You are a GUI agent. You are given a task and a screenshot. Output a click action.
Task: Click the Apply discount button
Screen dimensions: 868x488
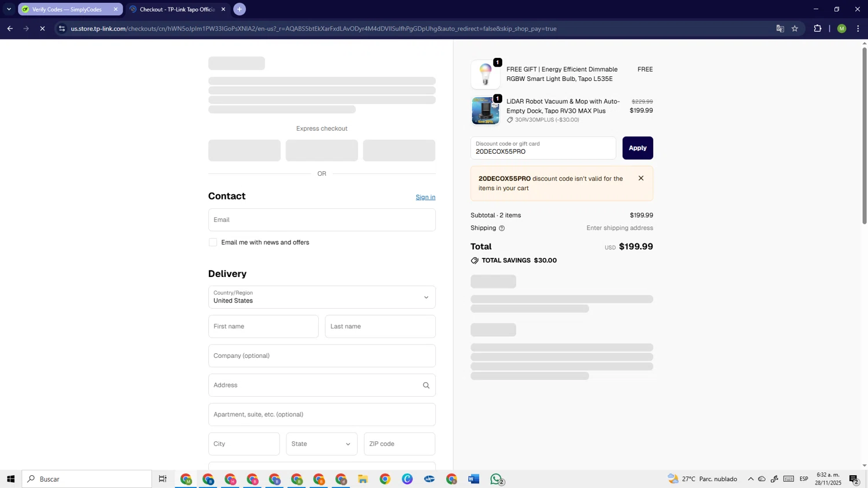638,148
